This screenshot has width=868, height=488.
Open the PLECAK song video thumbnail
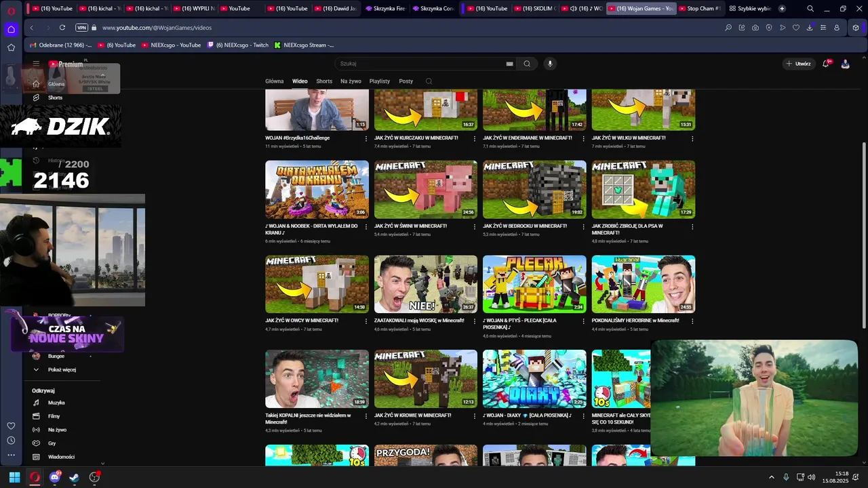pyautogui.click(x=534, y=284)
